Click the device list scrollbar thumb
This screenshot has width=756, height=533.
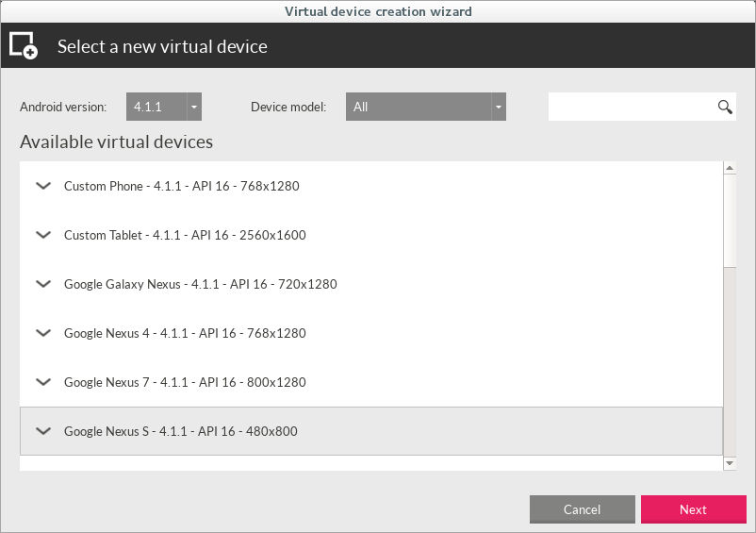(x=730, y=221)
